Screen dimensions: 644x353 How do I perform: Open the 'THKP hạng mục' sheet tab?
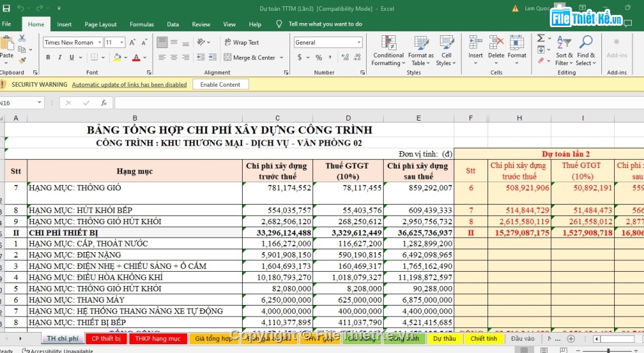coord(158,339)
